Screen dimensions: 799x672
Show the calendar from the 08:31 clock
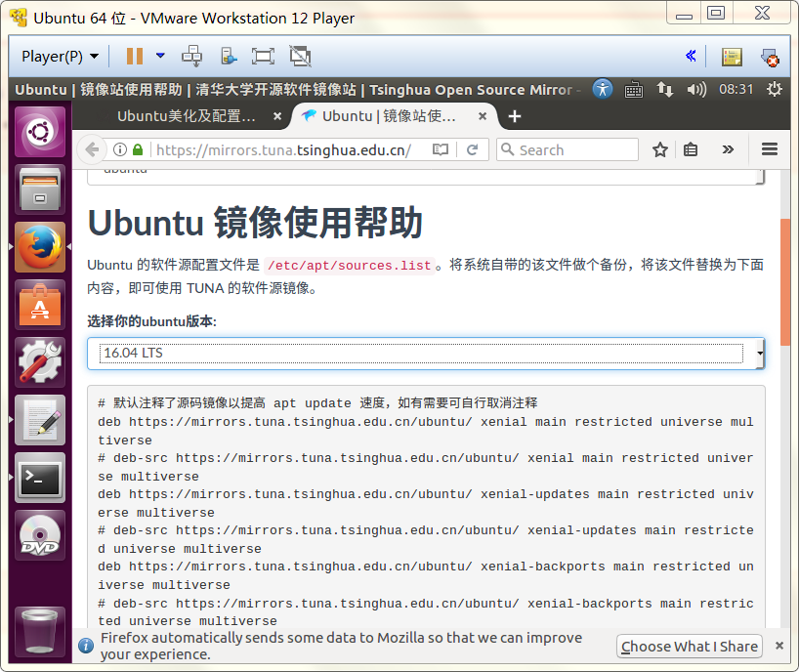pos(736,89)
